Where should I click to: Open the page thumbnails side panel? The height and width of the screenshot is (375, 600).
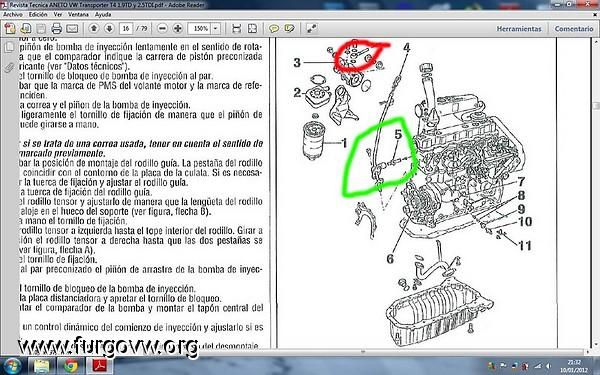pyautogui.click(x=9, y=47)
